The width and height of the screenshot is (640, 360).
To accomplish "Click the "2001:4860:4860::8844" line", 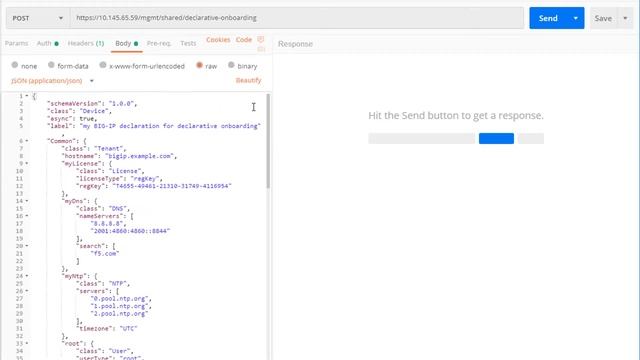I will click(130, 231).
